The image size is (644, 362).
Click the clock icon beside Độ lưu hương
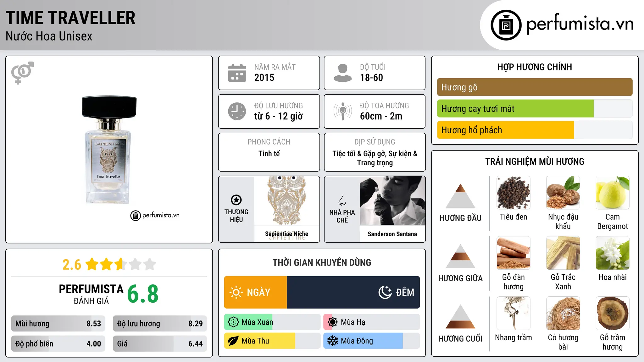coord(237,111)
